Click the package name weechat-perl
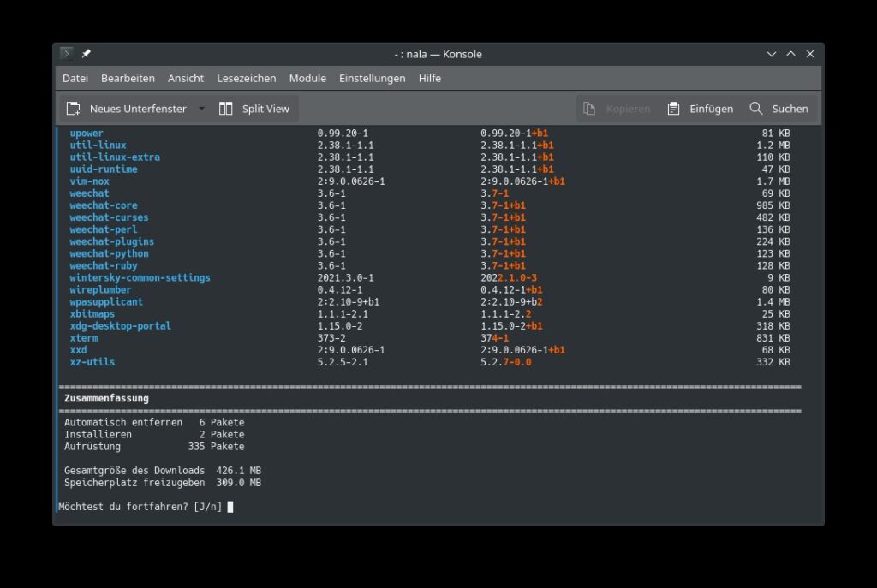 click(x=104, y=229)
